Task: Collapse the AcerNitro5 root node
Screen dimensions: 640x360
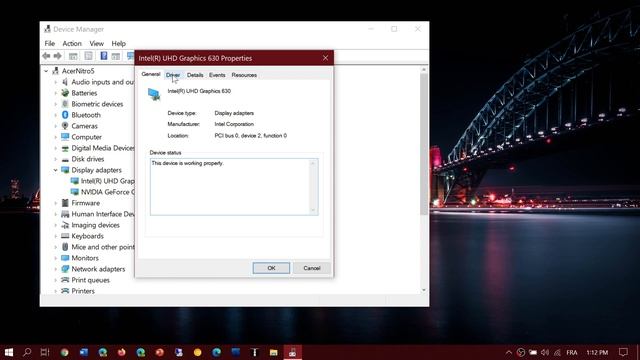Action: pos(46,71)
